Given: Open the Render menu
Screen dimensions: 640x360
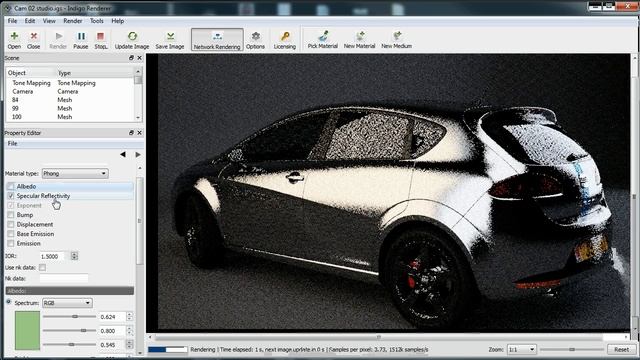Looking at the screenshot, I should pyautogui.click(x=73, y=21).
